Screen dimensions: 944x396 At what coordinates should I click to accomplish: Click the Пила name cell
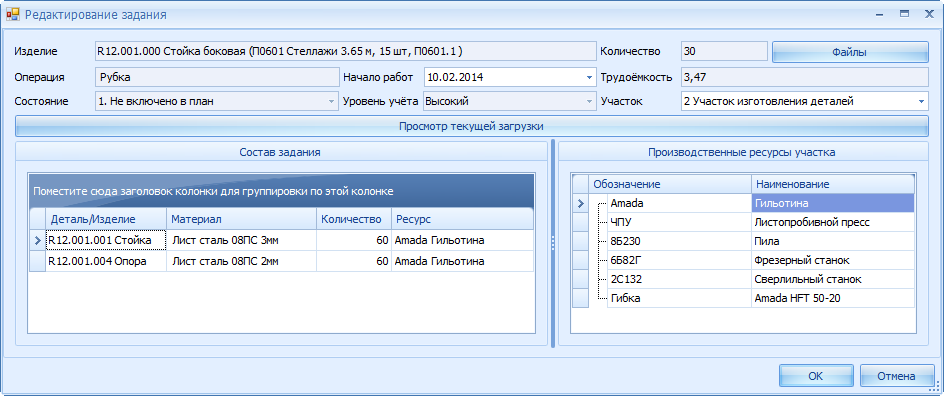coord(833,241)
